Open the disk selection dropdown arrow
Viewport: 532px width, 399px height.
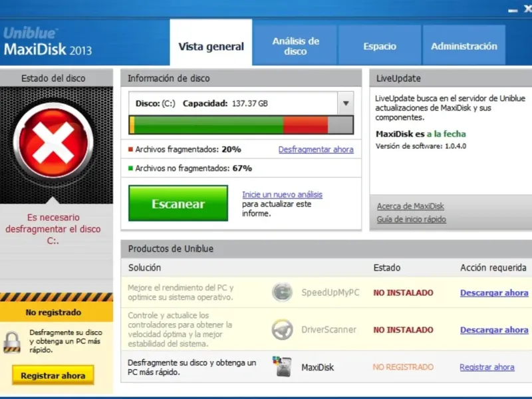point(345,103)
